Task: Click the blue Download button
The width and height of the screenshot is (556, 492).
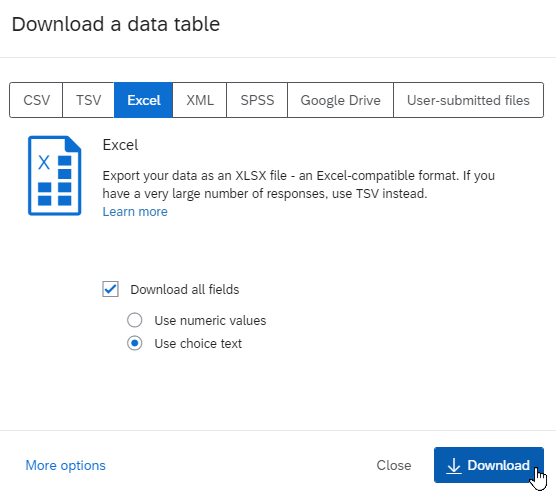Action: [489, 465]
